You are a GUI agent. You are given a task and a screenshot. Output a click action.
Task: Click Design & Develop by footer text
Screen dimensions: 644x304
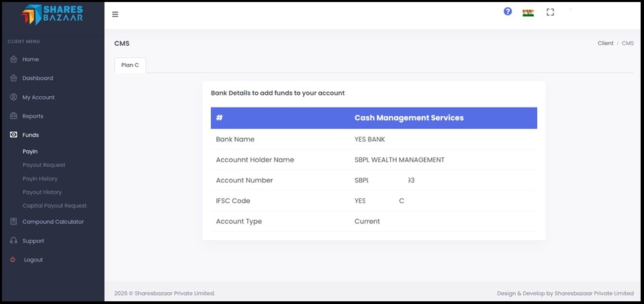point(565,293)
